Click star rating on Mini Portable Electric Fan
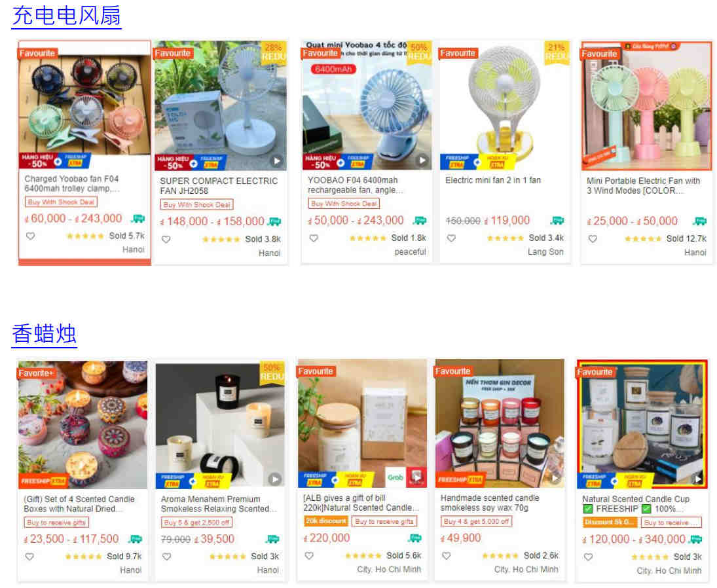This screenshot has height=588, width=717. click(x=642, y=239)
